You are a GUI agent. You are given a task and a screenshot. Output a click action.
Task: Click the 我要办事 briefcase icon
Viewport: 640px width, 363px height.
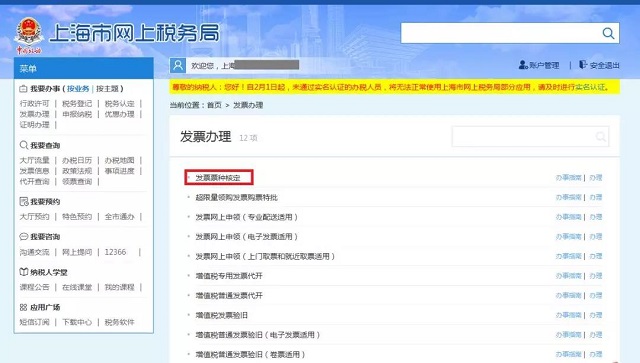point(23,89)
